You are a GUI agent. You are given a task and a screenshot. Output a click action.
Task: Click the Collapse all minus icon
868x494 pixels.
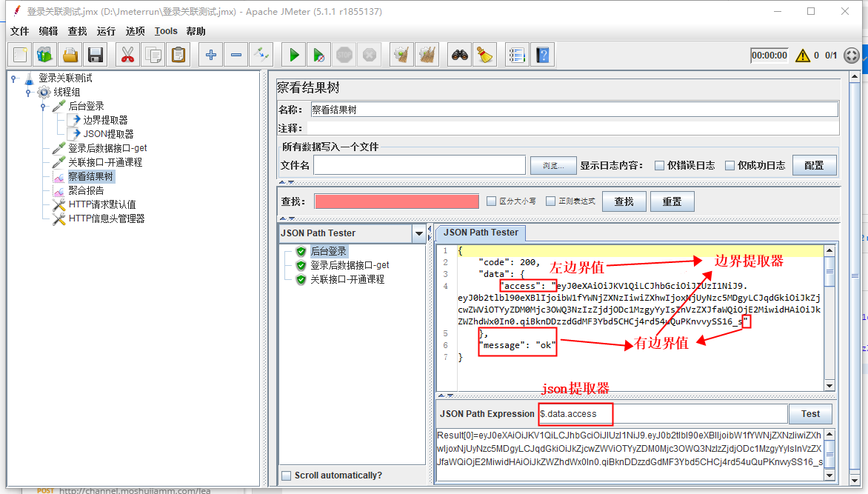tap(236, 55)
